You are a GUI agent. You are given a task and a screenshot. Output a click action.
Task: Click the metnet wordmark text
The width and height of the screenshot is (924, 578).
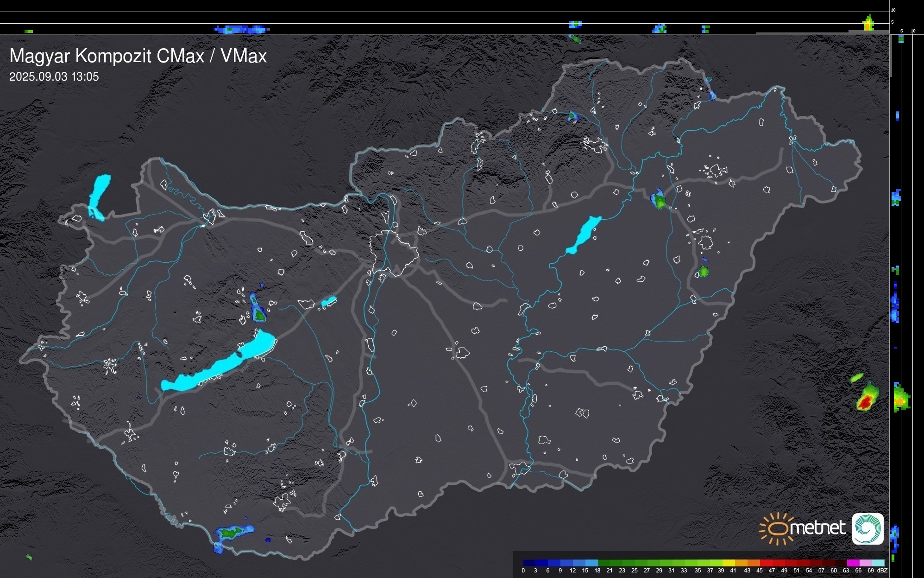pos(817,528)
